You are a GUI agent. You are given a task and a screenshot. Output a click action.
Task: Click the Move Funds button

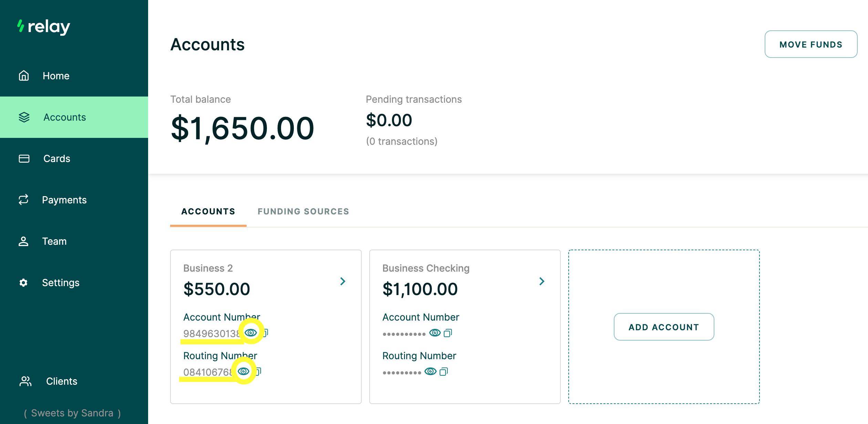point(811,44)
